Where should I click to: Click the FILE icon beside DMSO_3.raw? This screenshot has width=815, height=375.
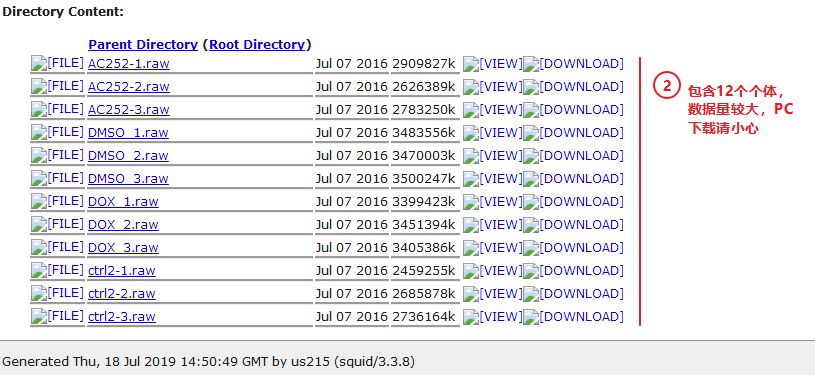coord(57,178)
